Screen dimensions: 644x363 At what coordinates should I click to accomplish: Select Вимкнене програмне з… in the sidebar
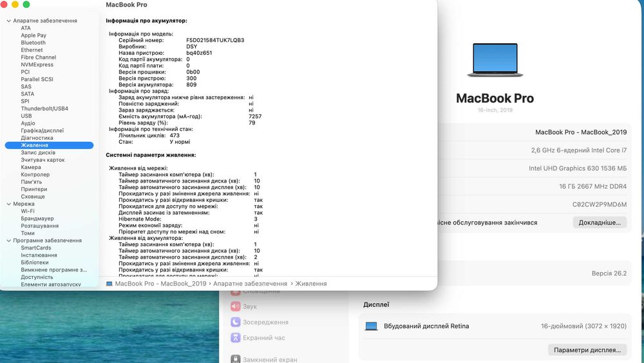[x=54, y=270]
